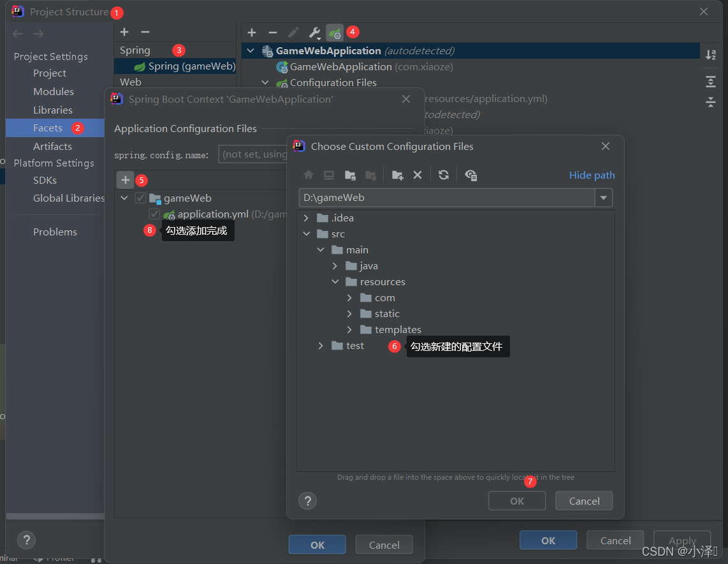728x564 pixels.
Task: Collapse the src folder
Action: click(307, 234)
